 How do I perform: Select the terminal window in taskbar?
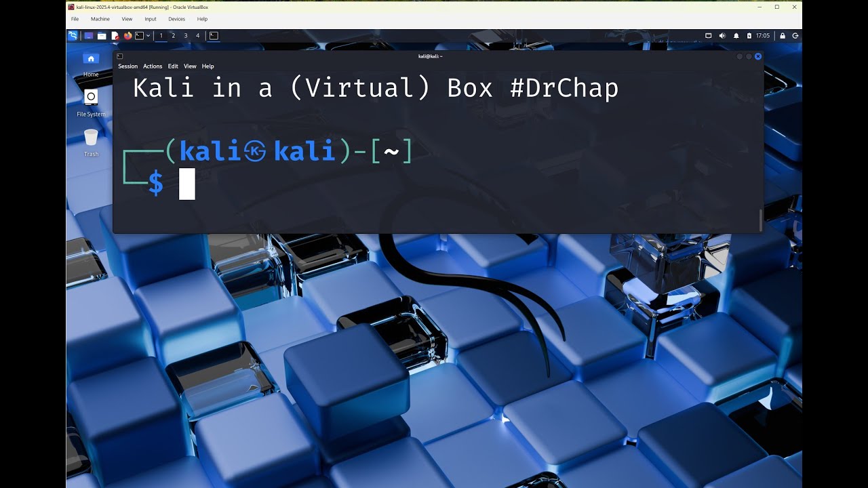pyautogui.click(x=214, y=35)
